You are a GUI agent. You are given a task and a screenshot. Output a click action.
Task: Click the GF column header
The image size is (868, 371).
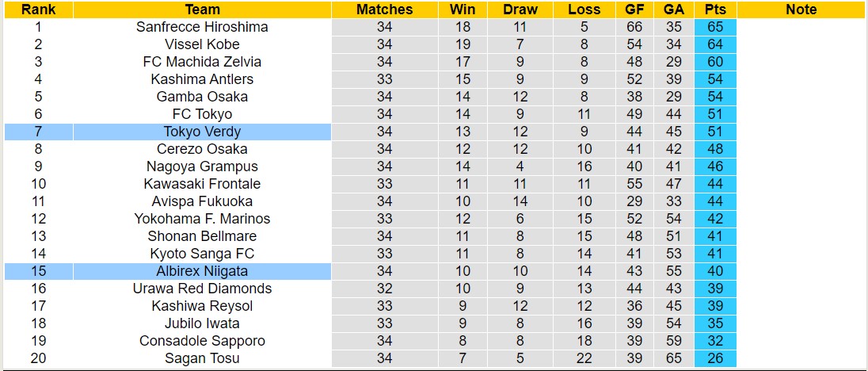point(634,10)
